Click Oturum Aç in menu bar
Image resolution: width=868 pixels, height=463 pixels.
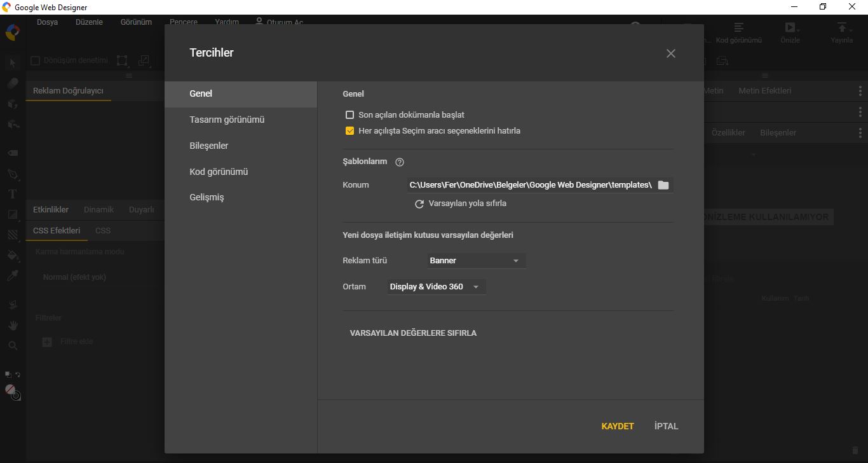point(280,22)
